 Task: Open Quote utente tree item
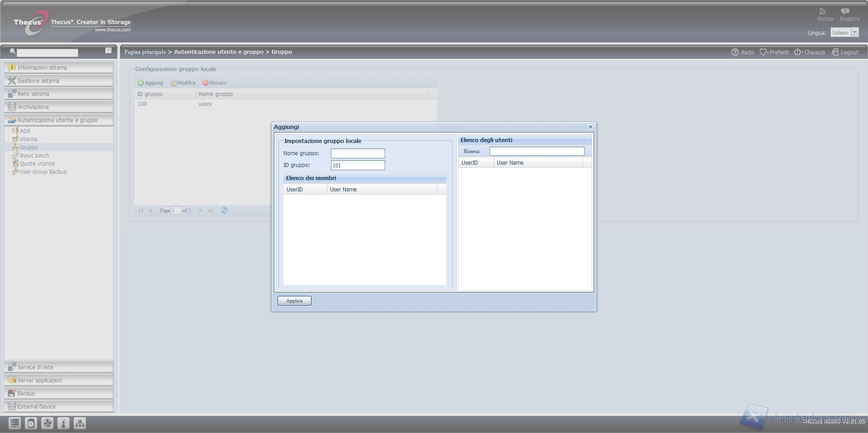(37, 164)
